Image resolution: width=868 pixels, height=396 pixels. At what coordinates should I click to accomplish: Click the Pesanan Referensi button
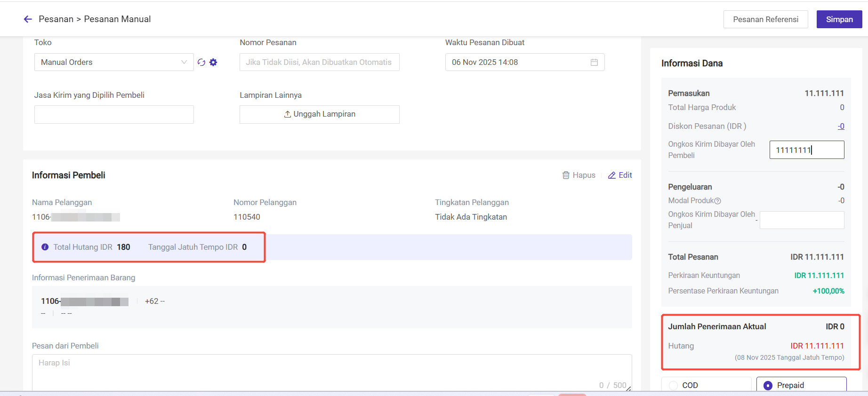coord(765,19)
